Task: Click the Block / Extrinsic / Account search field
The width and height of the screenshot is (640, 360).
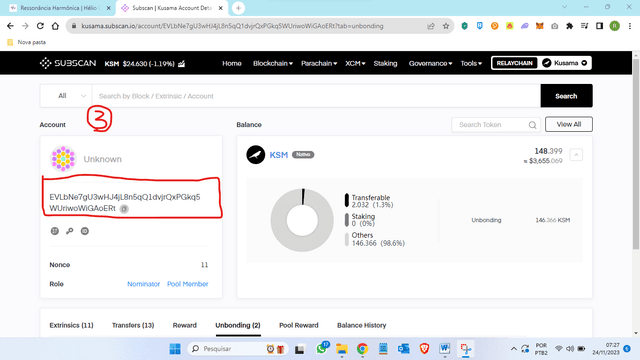Action: (x=316, y=96)
